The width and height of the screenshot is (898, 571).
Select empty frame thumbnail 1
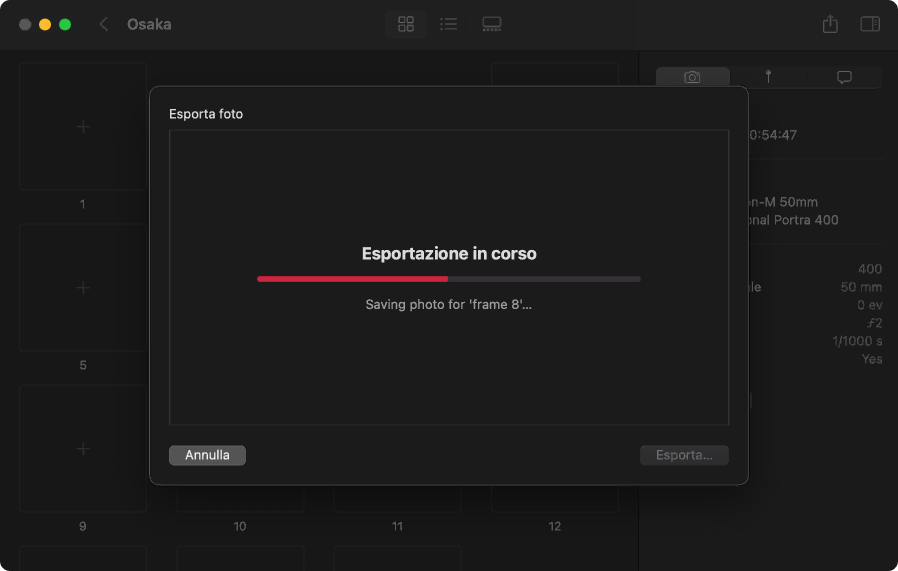tap(83, 127)
